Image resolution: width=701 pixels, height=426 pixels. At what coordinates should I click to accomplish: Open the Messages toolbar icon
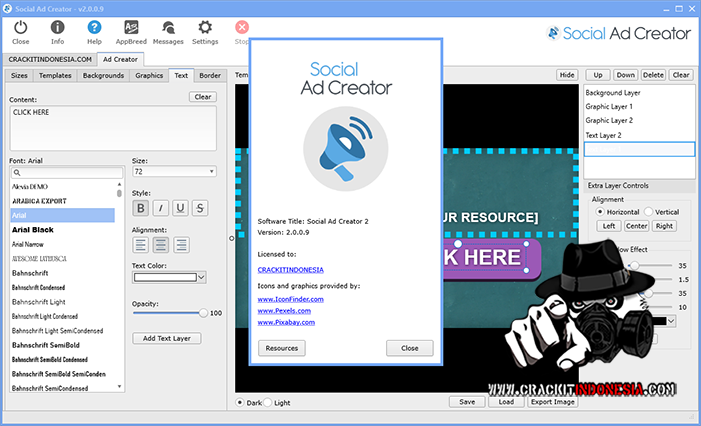(x=168, y=31)
